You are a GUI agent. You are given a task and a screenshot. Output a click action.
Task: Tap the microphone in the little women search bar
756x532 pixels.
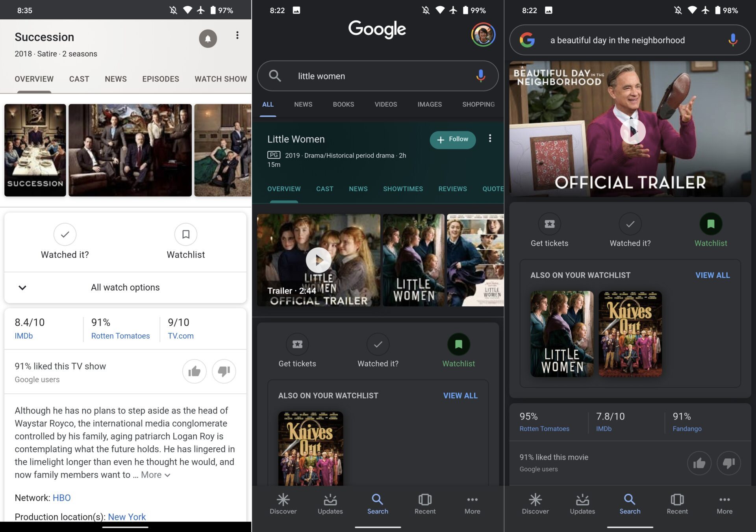coord(480,76)
